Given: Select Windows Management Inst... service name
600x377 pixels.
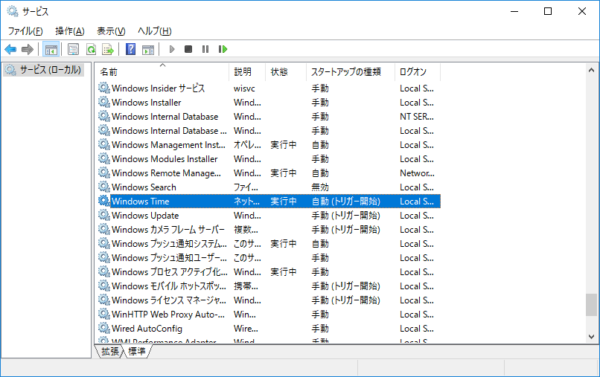Looking at the screenshot, I should 168,145.
